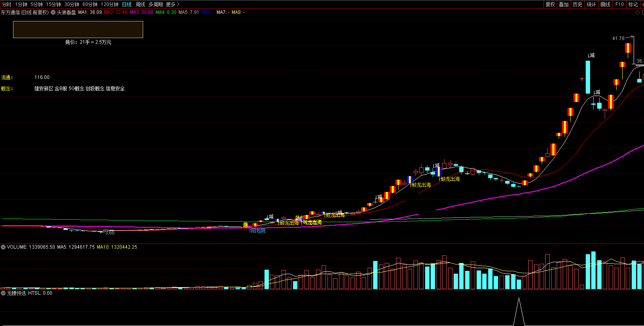Viewport: 644px width, 326px height.
Task: Click the green MA4: 8.30 value
Action: pos(166,12)
